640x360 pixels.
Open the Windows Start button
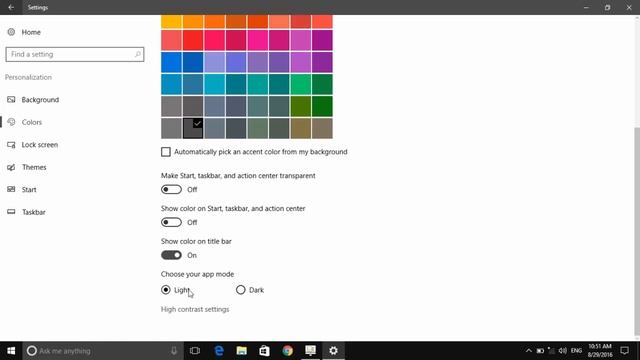tap(11, 351)
